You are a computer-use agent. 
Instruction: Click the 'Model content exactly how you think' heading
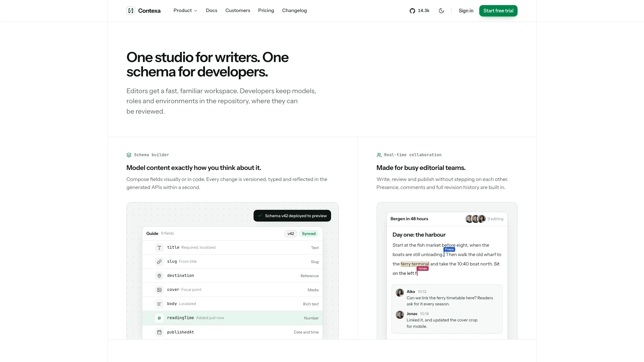point(194,168)
